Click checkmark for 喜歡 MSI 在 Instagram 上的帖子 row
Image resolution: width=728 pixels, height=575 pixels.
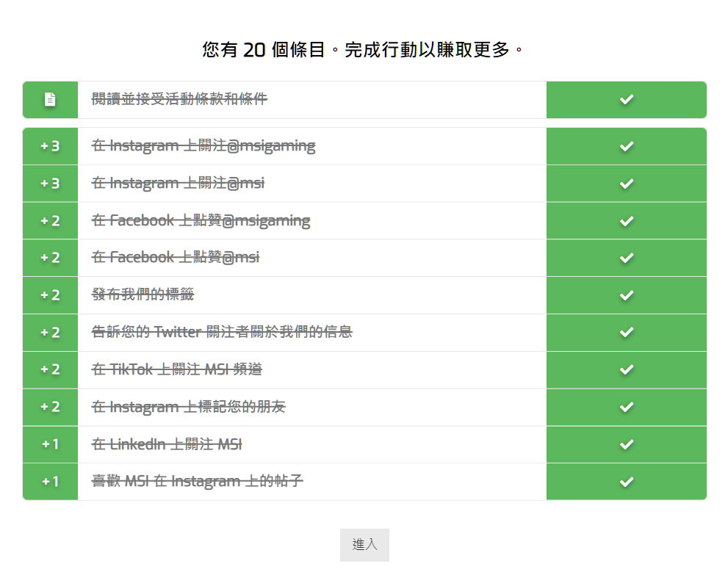click(627, 482)
